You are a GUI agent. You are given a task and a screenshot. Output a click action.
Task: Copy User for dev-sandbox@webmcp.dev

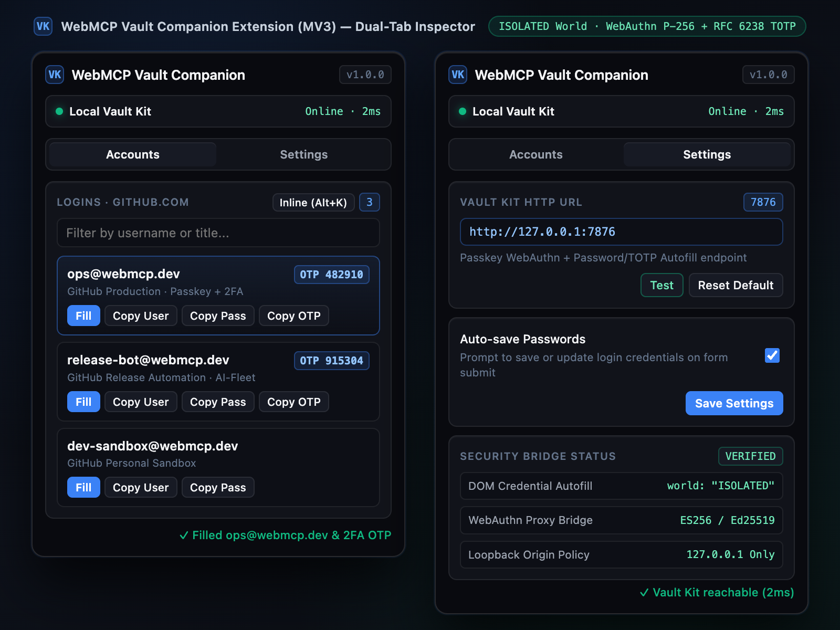click(141, 487)
